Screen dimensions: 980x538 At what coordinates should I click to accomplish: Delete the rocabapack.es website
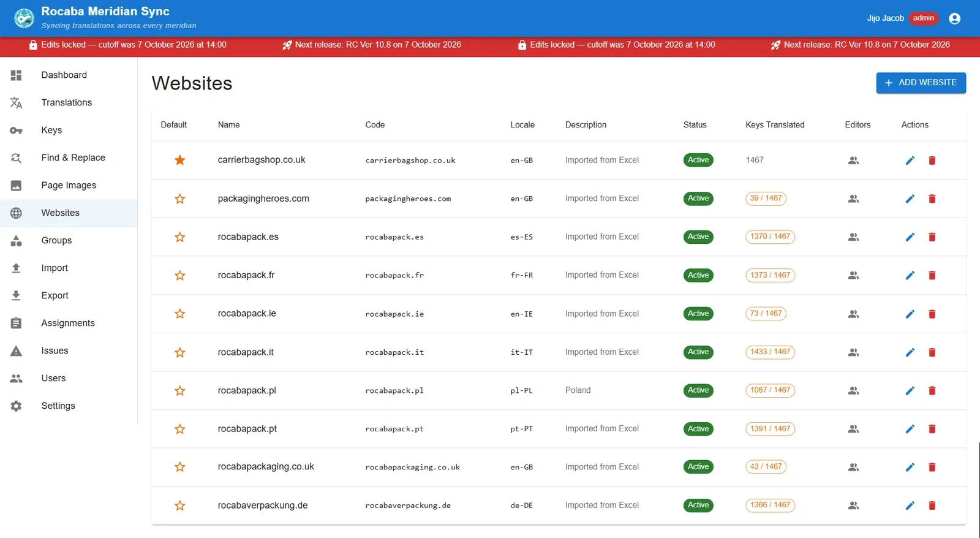click(932, 237)
